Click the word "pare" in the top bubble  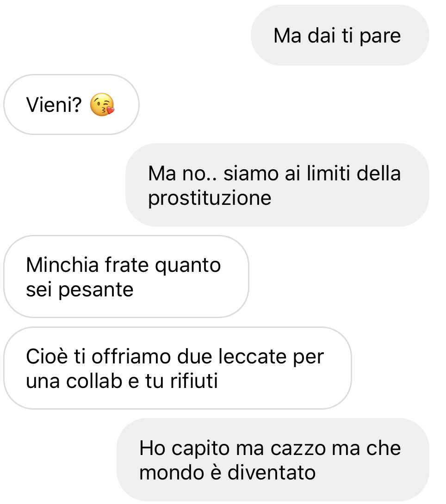pos(380,36)
